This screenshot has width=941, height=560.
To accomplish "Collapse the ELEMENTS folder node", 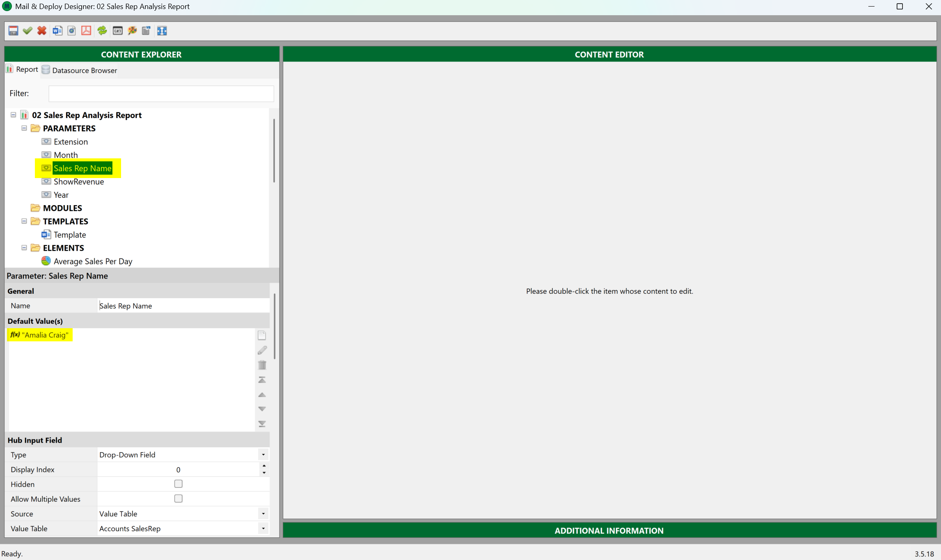I will pos(24,248).
